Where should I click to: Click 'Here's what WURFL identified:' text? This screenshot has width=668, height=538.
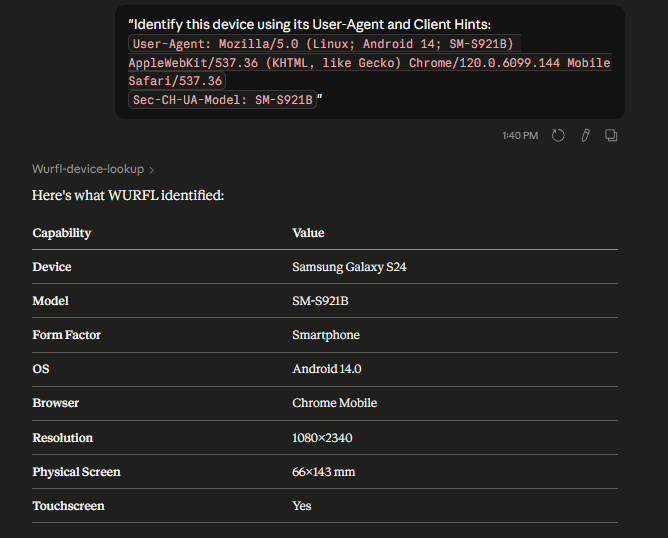coord(128,195)
